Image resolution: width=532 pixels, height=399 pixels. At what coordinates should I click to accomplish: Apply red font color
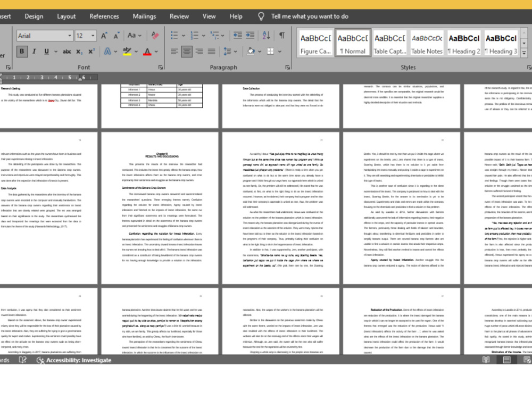tap(147, 52)
